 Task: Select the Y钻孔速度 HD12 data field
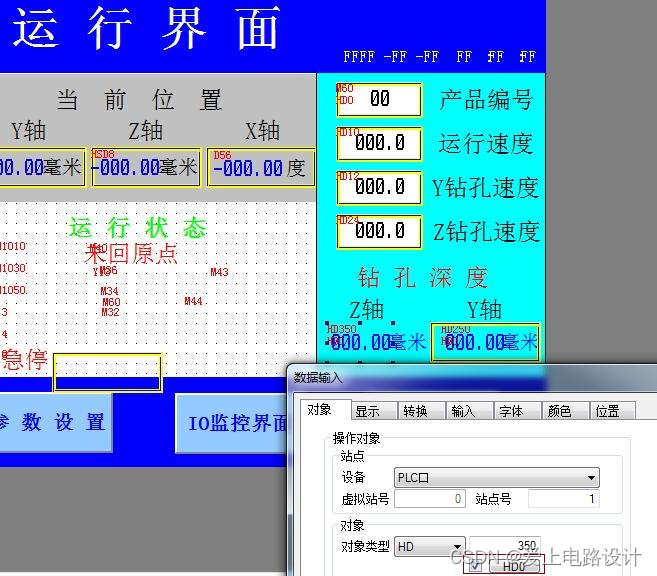coord(378,188)
